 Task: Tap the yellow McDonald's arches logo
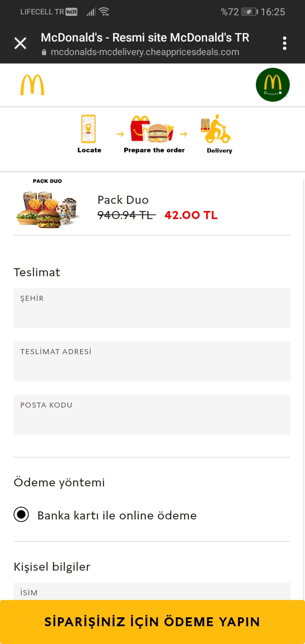click(x=32, y=85)
